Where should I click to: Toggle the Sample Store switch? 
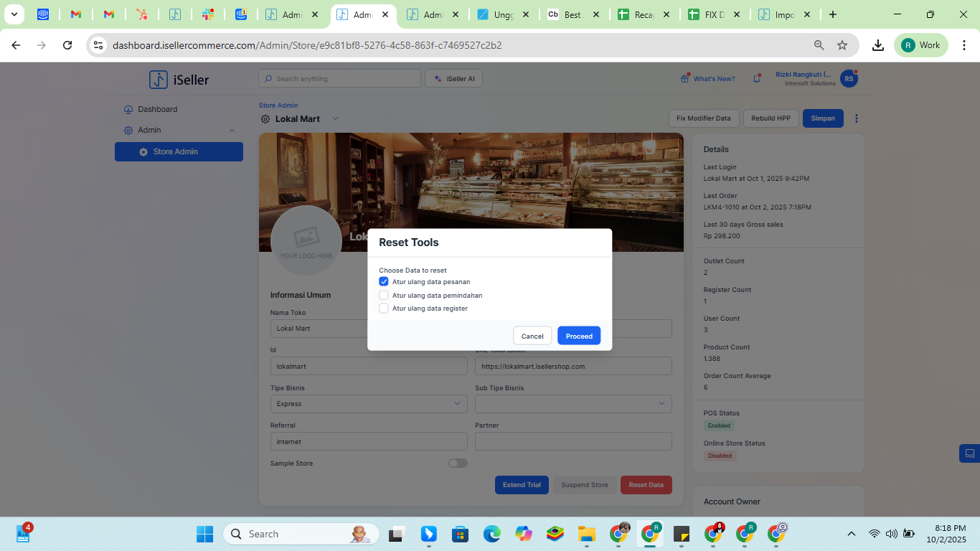[x=458, y=463]
